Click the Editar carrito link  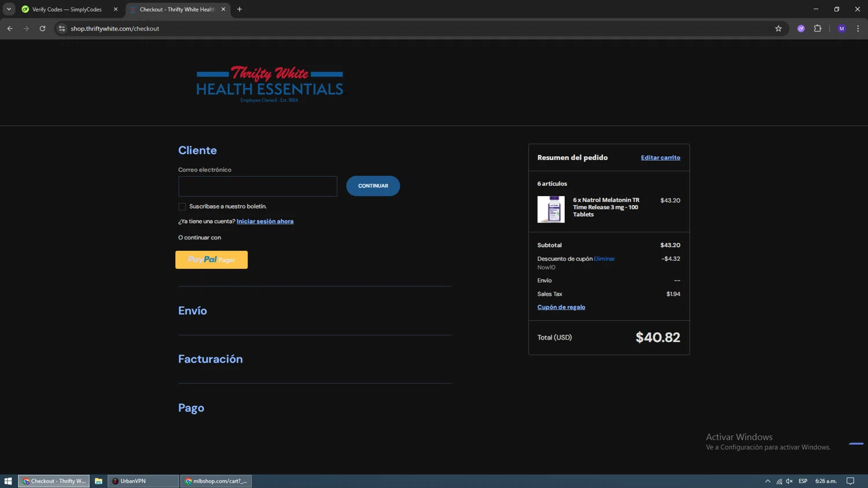[660, 157]
